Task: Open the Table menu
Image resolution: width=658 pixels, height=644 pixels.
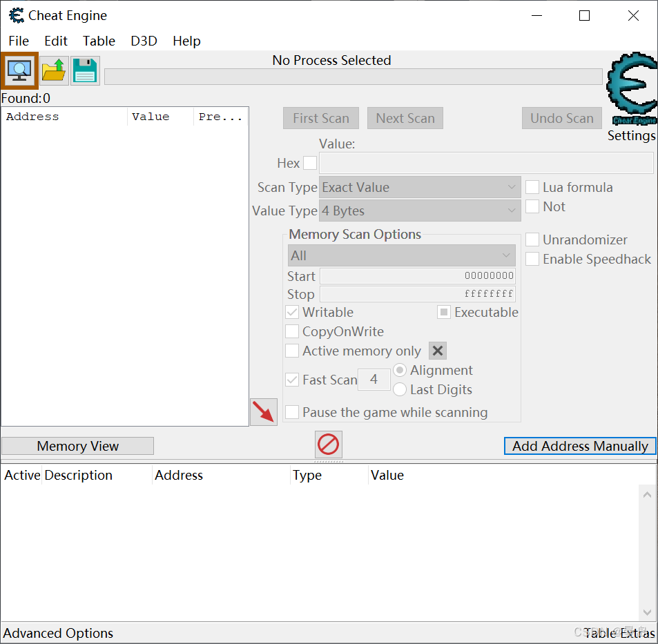Action: [x=99, y=41]
